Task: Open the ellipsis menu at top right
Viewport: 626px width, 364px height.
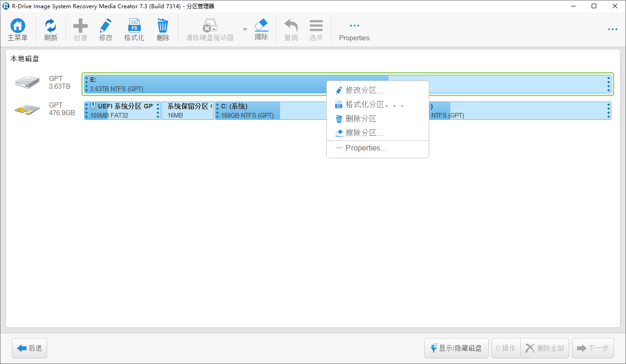Action: tap(613, 29)
